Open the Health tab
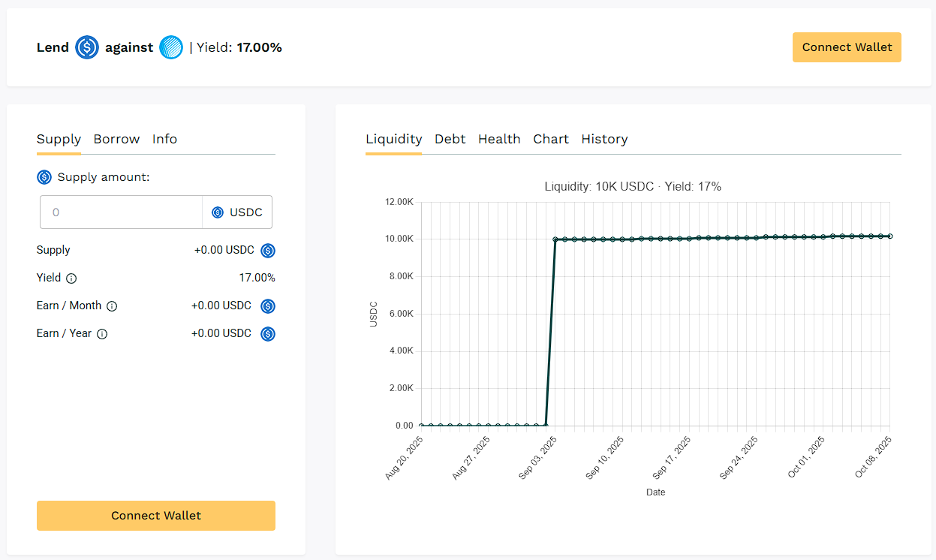The image size is (936, 560). point(499,139)
